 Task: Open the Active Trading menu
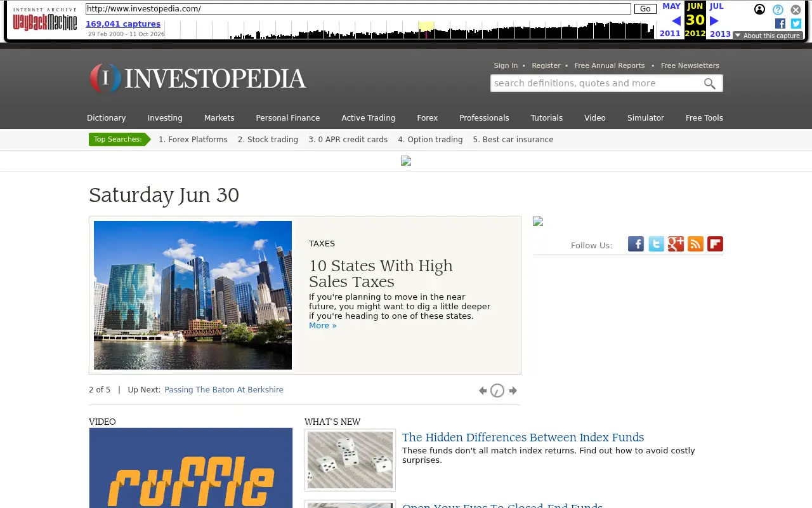click(368, 118)
